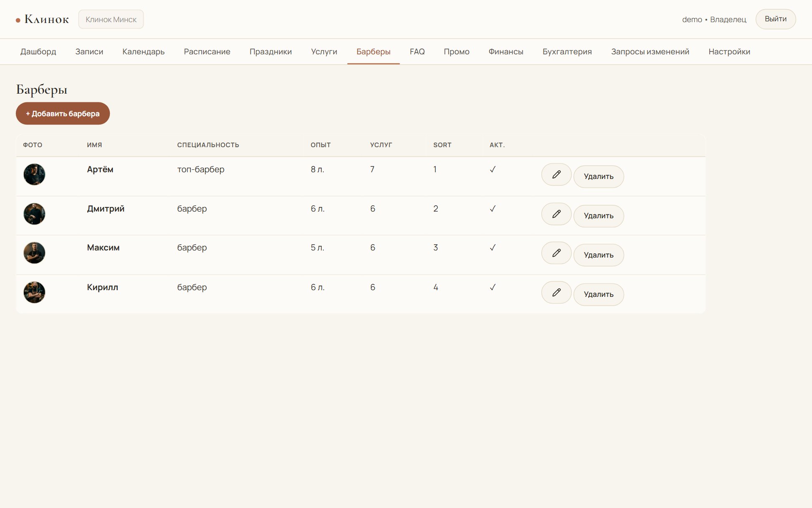
Task: Go to Дашборд tab
Action: pos(38,51)
